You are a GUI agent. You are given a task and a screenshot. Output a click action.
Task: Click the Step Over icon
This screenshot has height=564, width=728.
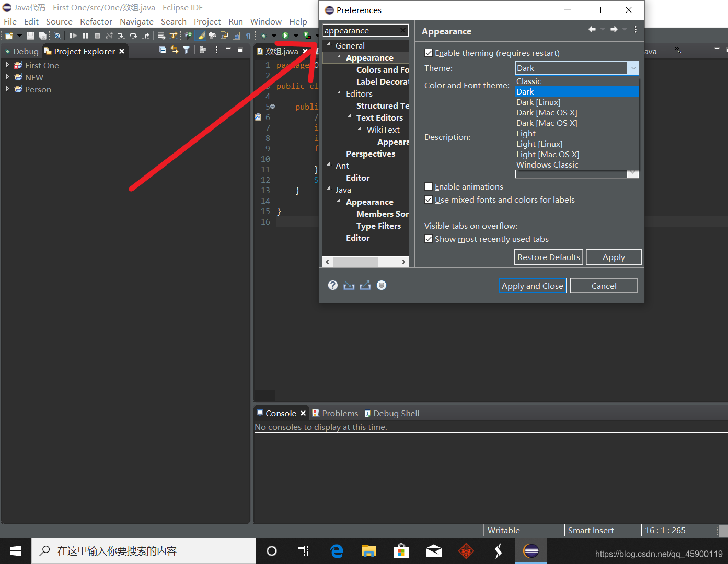coord(133,36)
